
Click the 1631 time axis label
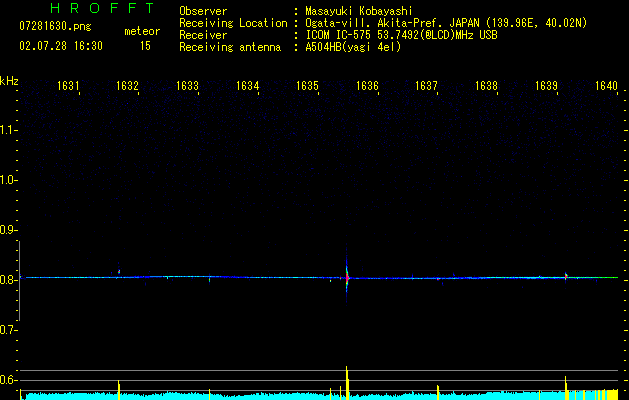tap(68, 85)
